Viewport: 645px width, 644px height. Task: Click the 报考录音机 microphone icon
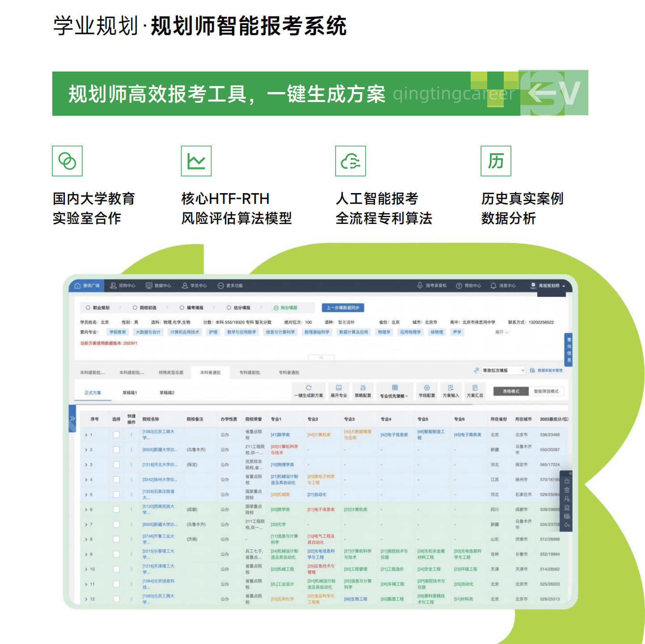pyautogui.click(x=420, y=286)
